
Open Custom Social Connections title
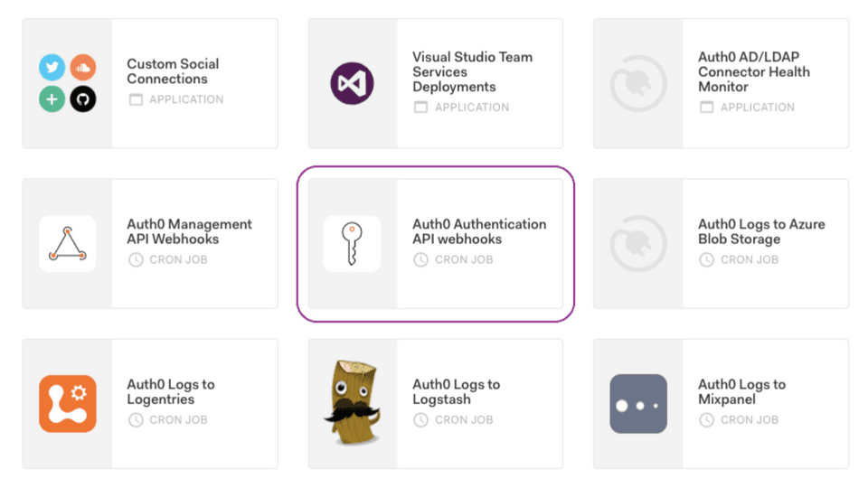tap(173, 71)
